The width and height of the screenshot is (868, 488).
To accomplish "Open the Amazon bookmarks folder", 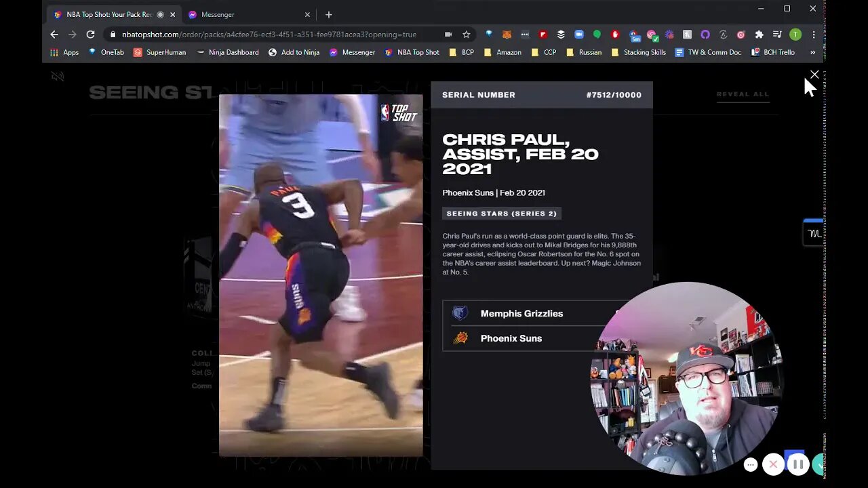I will coord(502,52).
